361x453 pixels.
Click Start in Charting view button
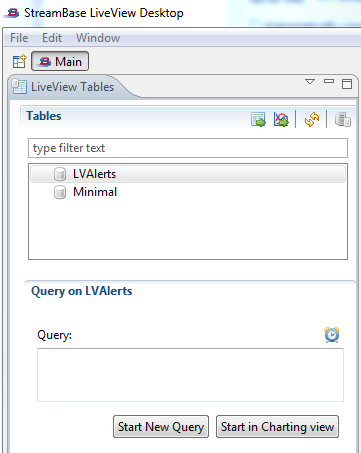click(x=277, y=427)
